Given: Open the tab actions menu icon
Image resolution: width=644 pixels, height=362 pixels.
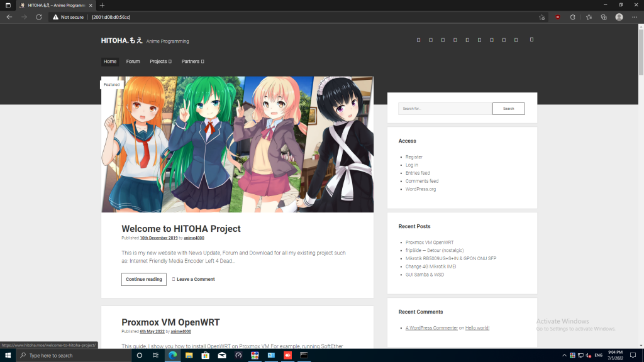Looking at the screenshot, I should click(8, 5).
